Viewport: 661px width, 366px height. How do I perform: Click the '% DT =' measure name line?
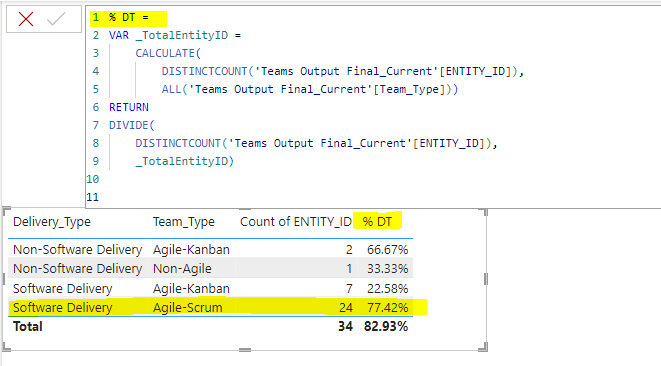click(x=129, y=17)
